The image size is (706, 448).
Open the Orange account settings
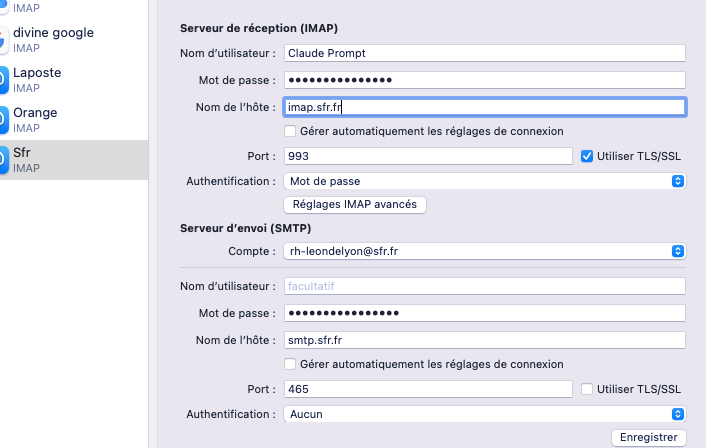60,120
